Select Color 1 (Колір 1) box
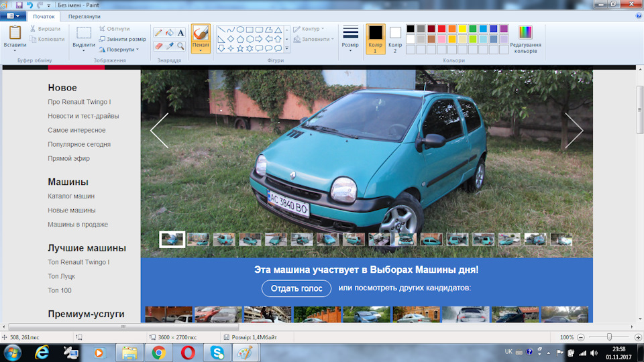Viewport: 644px width, 362px height. (375, 39)
